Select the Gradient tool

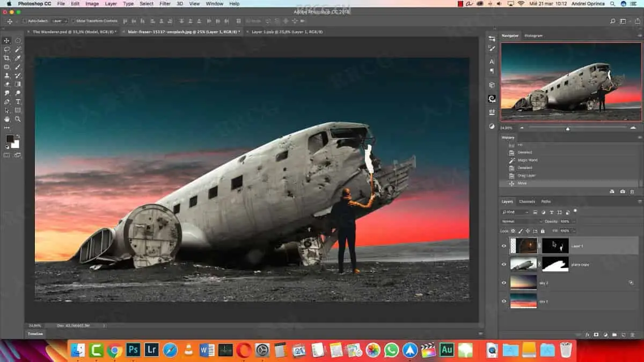18,84
